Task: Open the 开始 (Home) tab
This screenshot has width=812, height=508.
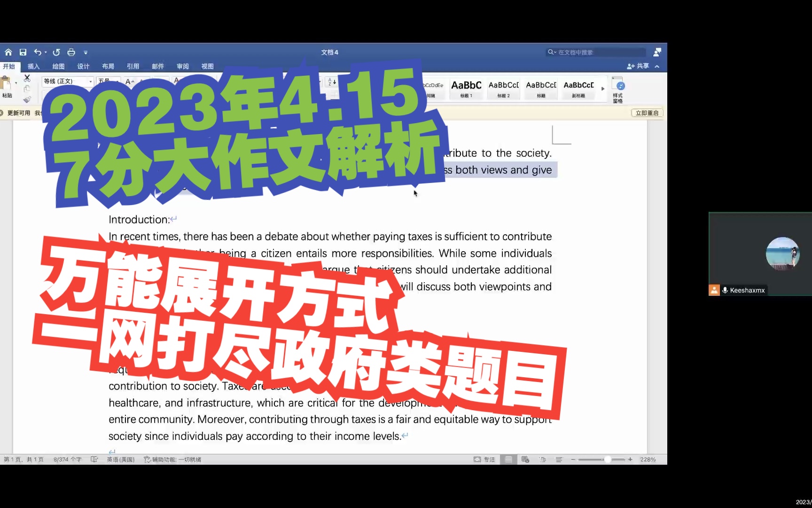Action: pos(9,66)
